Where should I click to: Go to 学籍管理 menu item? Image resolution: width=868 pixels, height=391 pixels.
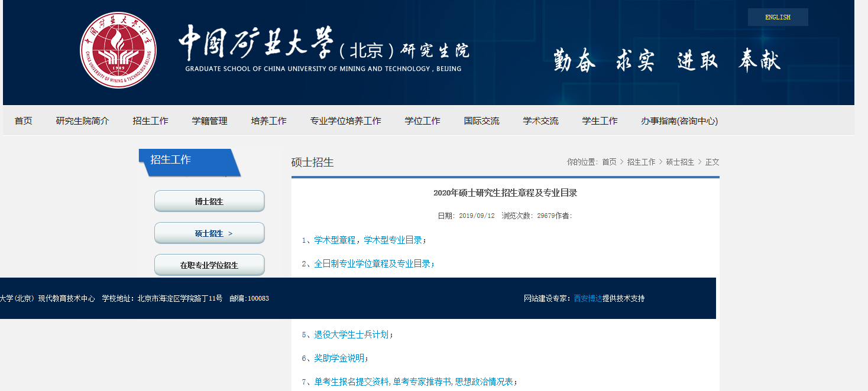[x=210, y=121]
